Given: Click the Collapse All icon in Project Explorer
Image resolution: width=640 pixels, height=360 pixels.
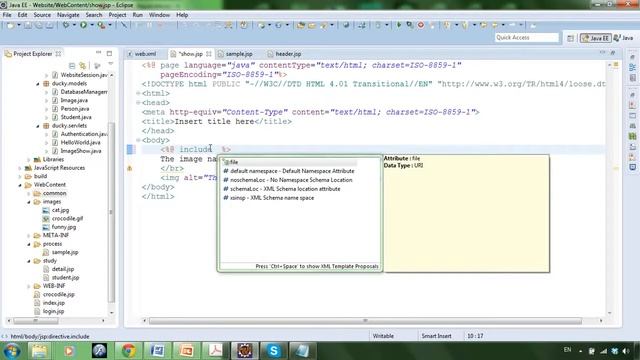Looking at the screenshot, I should coord(72,65).
